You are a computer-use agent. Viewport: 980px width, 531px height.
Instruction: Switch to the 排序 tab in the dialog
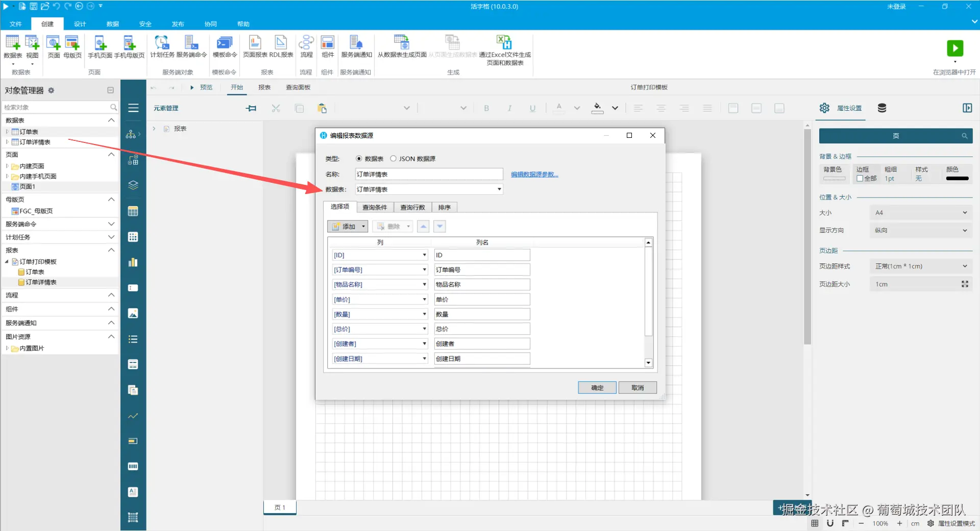[x=444, y=207]
